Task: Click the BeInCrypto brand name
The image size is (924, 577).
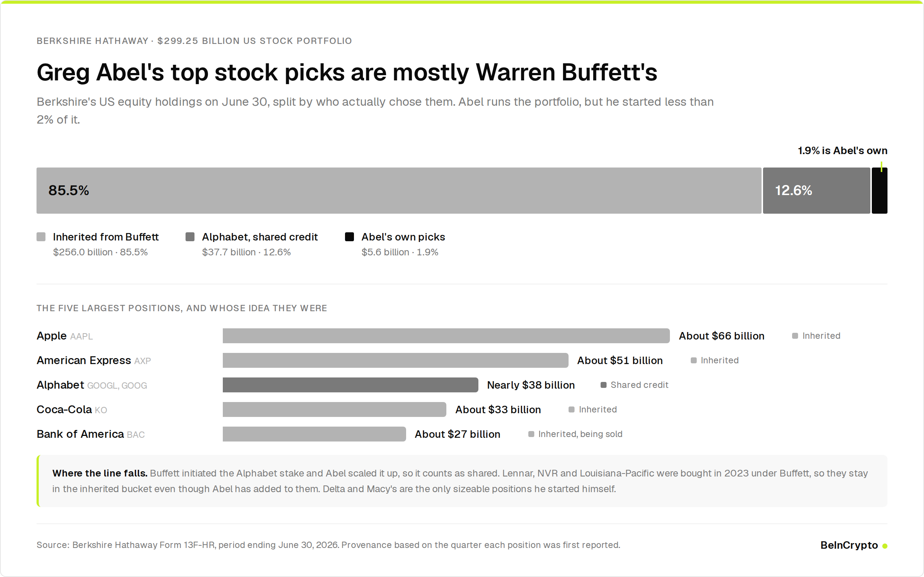Action: pyautogui.click(x=849, y=545)
